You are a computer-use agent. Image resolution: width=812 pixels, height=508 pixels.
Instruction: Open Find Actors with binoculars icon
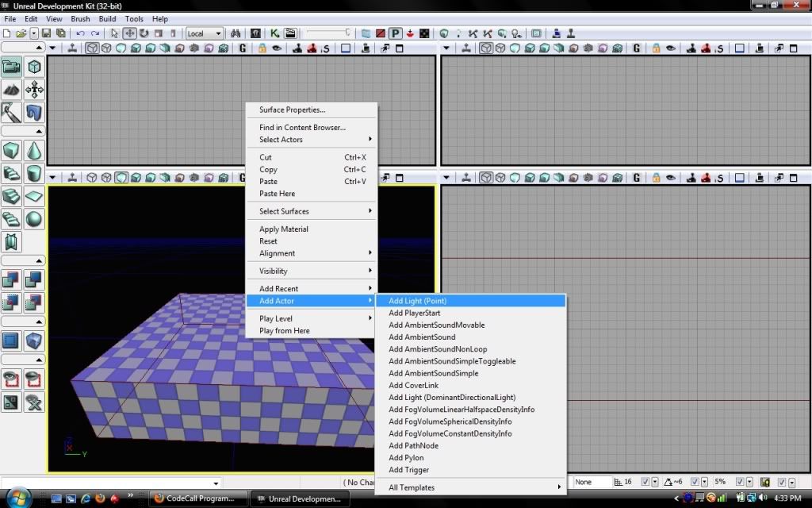pyautogui.click(x=236, y=33)
